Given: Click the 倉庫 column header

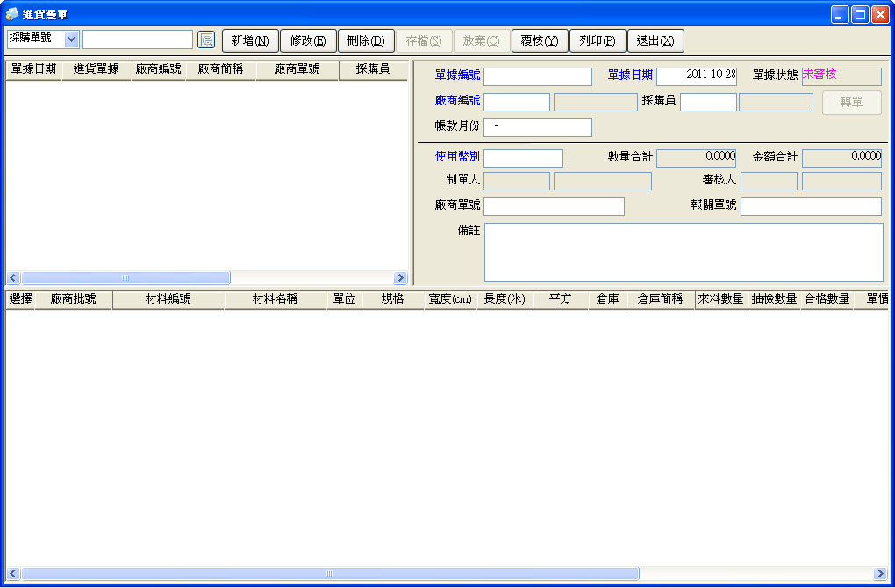Looking at the screenshot, I should click(x=607, y=299).
